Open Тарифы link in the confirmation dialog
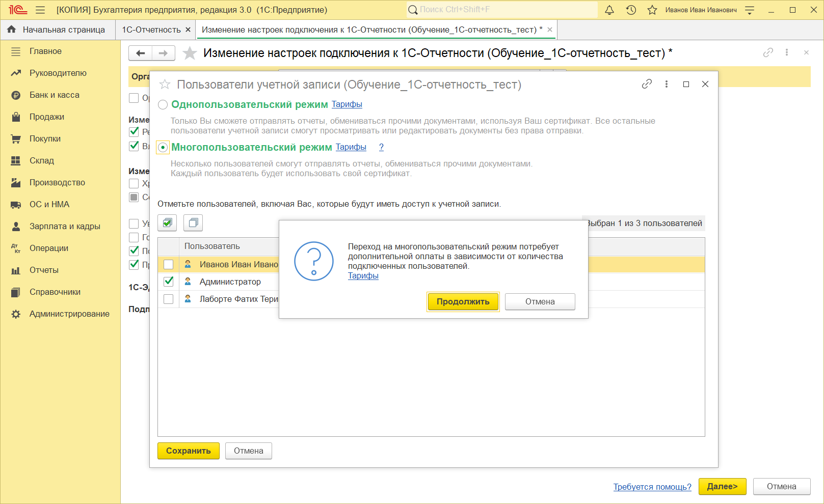This screenshot has height=504, width=824. pos(363,275)
